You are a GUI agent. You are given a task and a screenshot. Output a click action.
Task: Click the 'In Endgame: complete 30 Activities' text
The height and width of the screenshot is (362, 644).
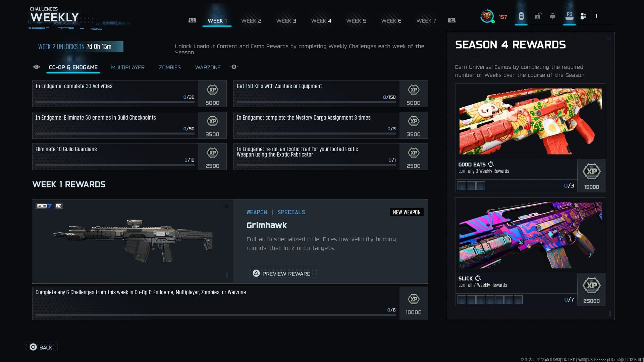pos(74,86)
